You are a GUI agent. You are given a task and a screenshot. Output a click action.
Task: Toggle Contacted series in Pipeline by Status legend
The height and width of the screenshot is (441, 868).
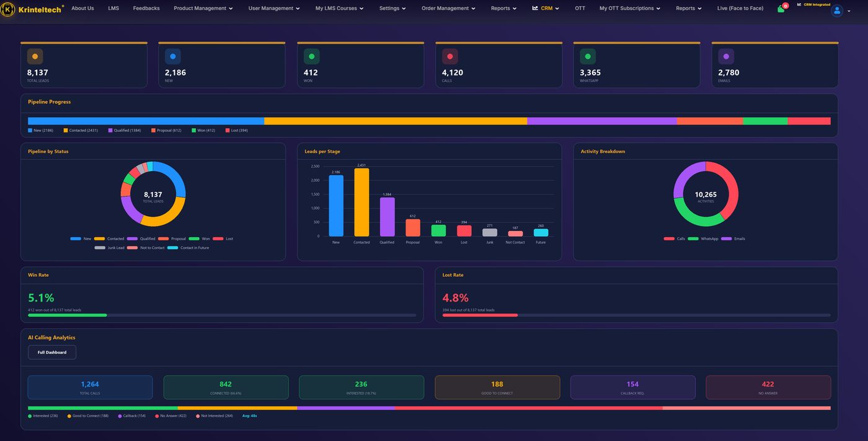[109, 238]
